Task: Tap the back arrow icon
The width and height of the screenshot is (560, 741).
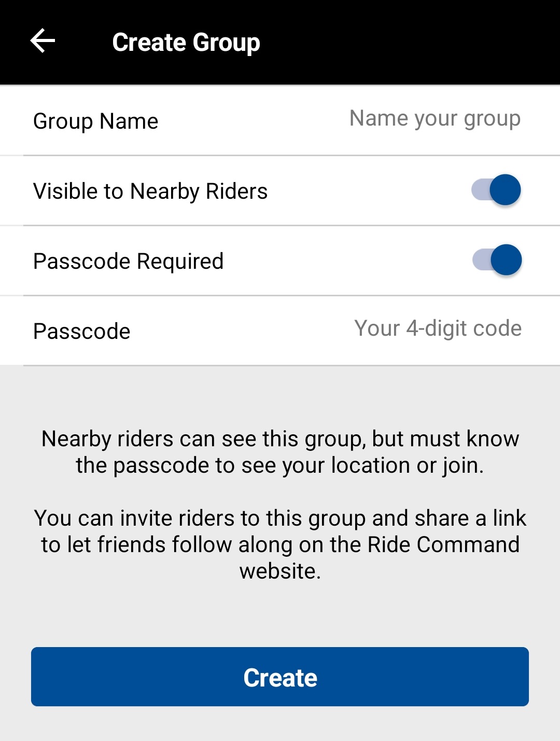Action: point(43,41)
